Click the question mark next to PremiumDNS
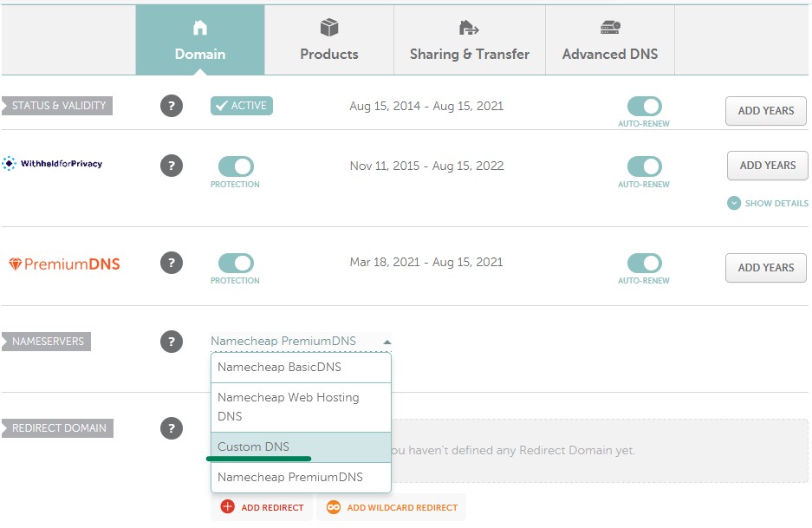This screenshot has height=528, width=812. [172, 263]
